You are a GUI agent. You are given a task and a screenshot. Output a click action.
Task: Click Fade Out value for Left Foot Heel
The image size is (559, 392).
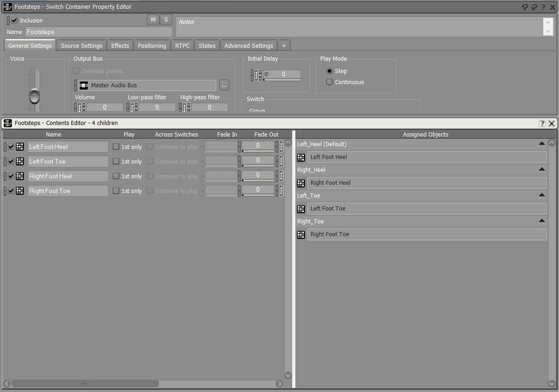pos(258,146)
